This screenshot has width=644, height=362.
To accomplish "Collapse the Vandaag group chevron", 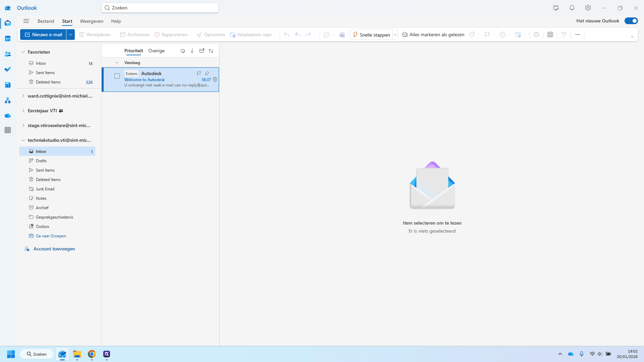I will [x=117, y=63].
